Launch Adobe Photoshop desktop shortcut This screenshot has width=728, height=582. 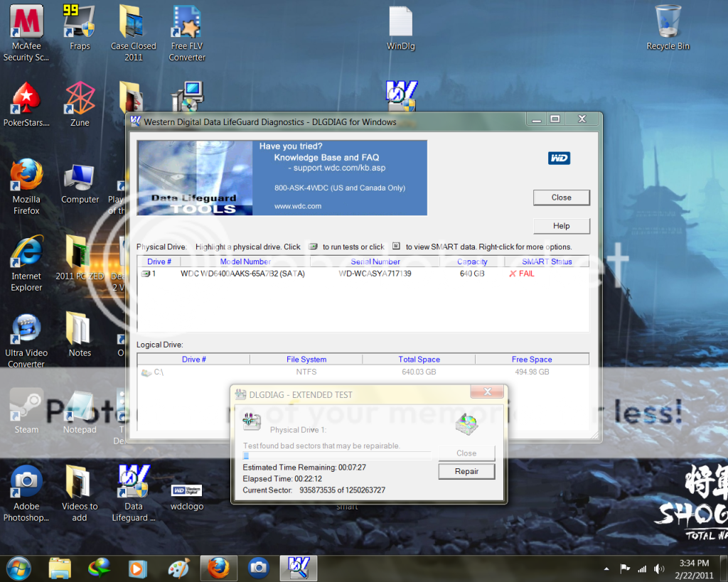(26, 494)
